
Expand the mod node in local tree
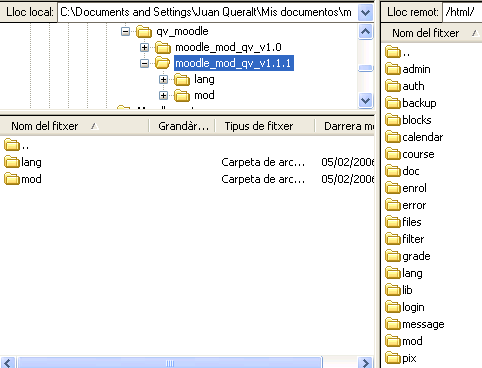[163, 95]
